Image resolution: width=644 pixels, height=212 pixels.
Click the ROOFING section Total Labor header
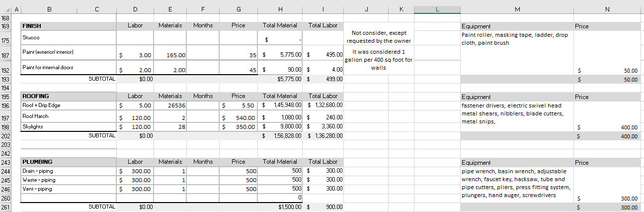pos(323,96)
